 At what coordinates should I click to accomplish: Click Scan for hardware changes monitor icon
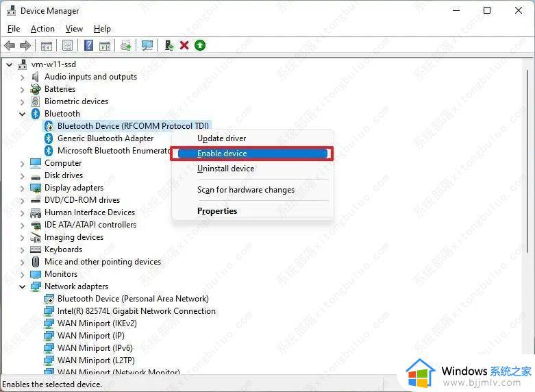pos(147,45)
